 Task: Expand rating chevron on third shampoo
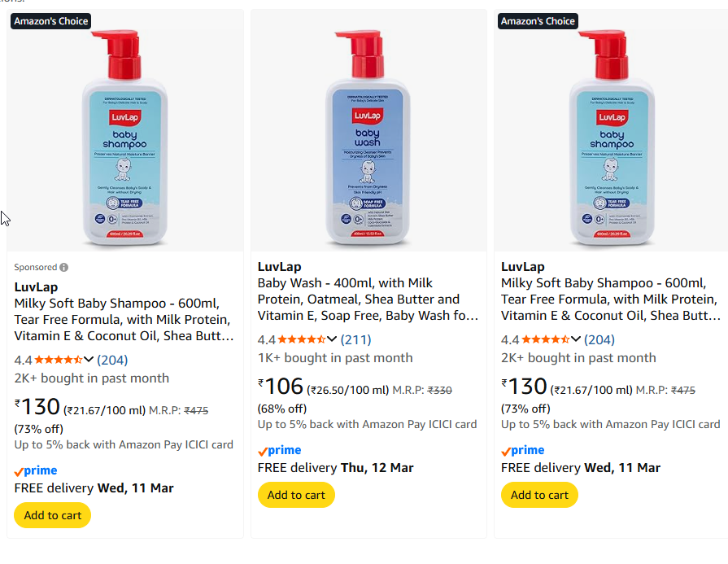pyautogui.click(x=576, y=339)
